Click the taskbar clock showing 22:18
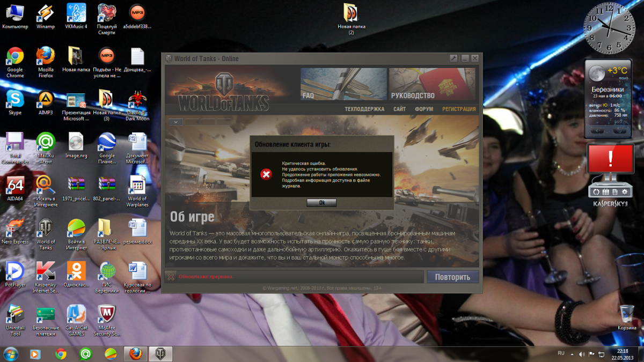This screenshot has height=362, width=644. pyautogui.click(x=623, y=354)
